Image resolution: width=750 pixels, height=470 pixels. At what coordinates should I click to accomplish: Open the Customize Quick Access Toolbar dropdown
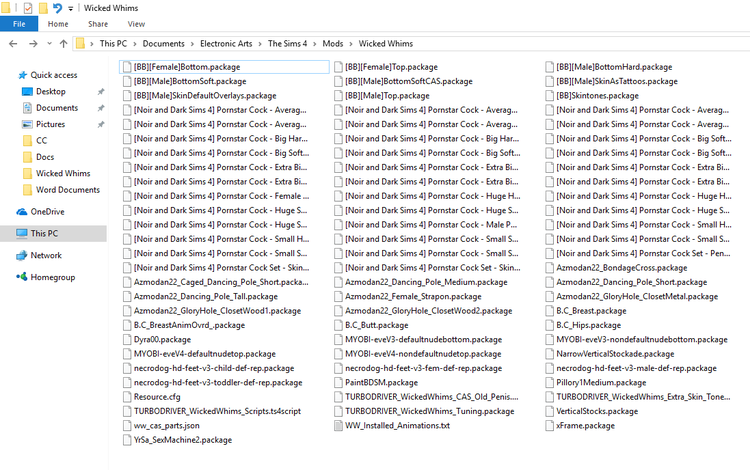71,9
